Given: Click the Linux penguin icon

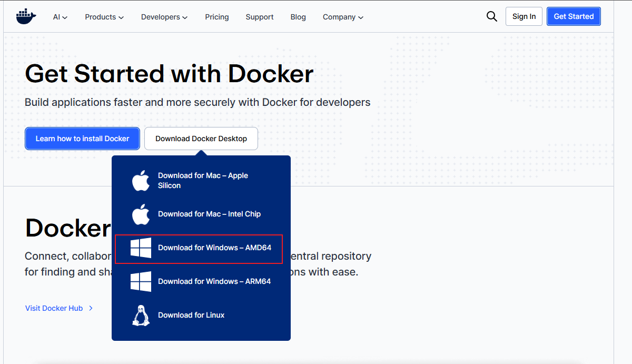Looking at the screenshot, I should (141, 315).
